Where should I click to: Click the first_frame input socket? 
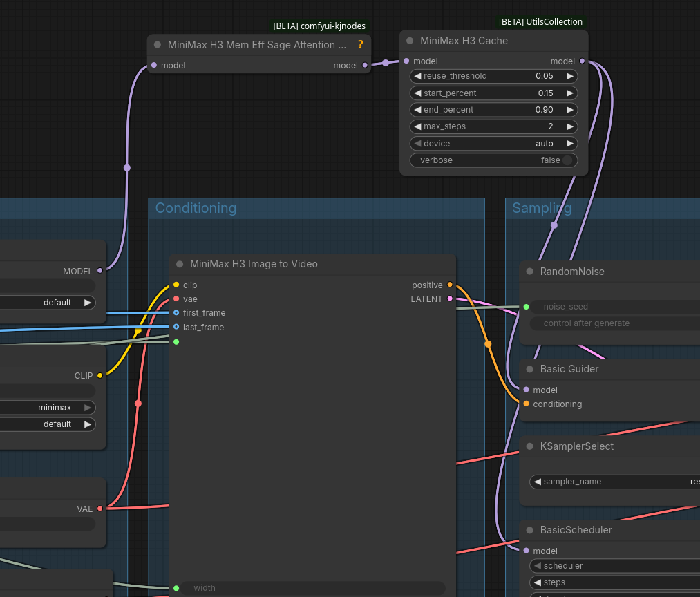176,312
